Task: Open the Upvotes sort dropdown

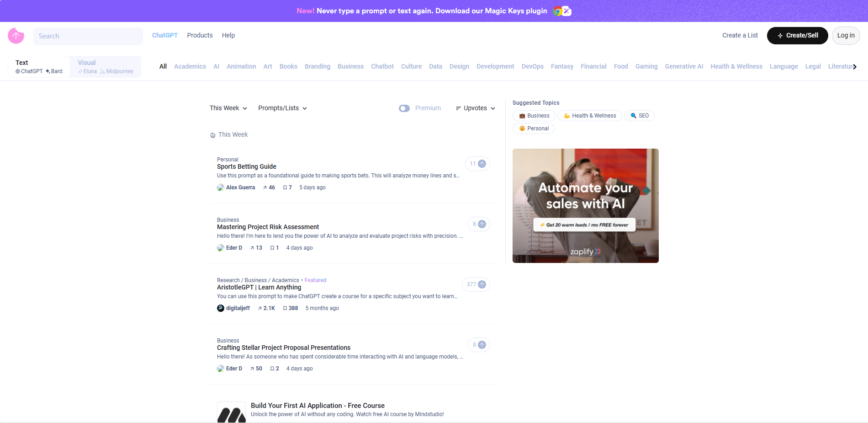Action: pos(476,108)
